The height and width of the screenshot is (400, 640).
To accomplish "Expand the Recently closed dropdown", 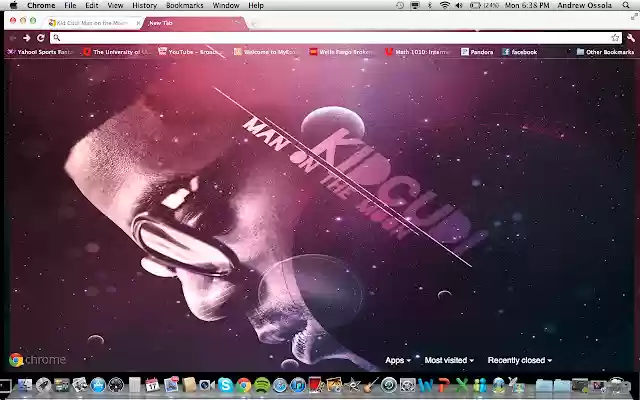I will pyautogui.click(x=520, y=360).
